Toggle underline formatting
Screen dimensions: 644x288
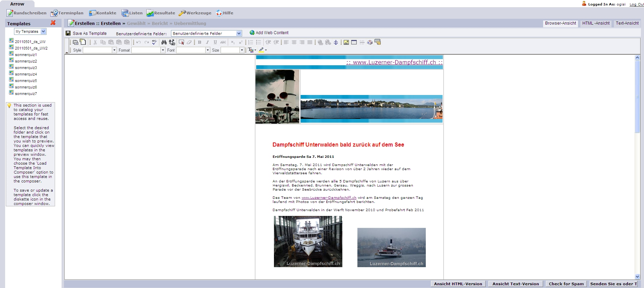215,42
